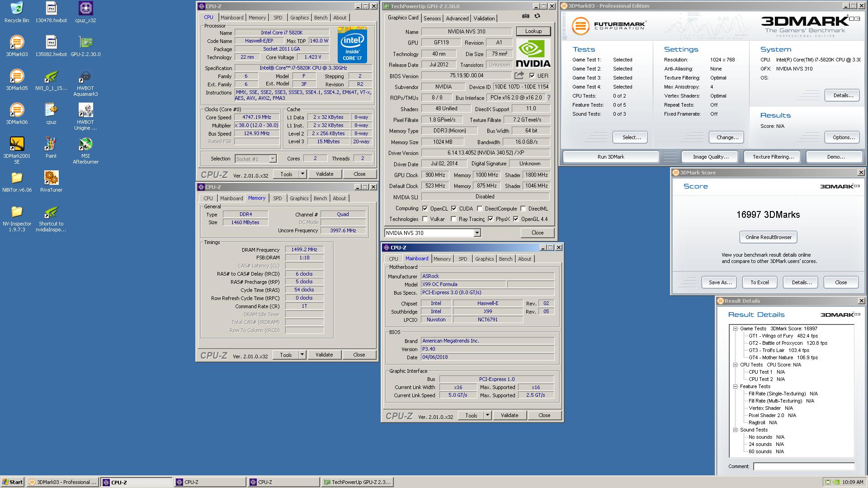
Task: Open Shortcut to nvidiaInspector icon
Action: coord(51,219)
